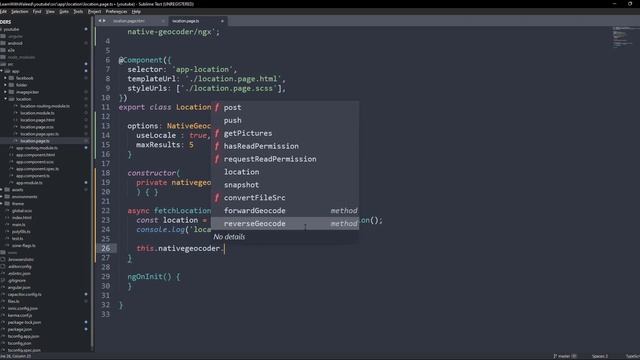Place cursor on ngOnInit line

153,277
